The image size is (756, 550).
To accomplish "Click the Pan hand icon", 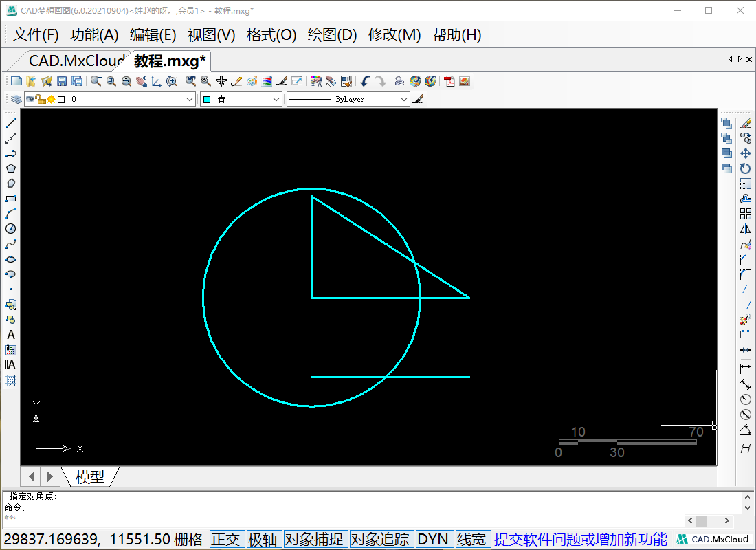I will coord(142,81).
